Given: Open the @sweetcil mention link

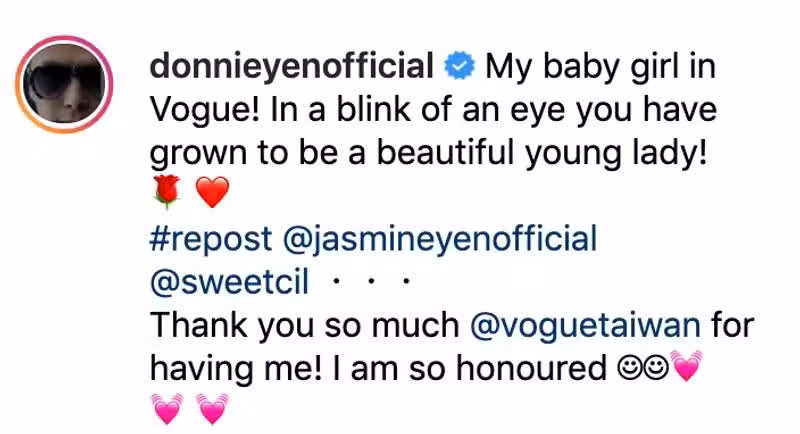Looking at the screenshot, I should tap(230, 282).
